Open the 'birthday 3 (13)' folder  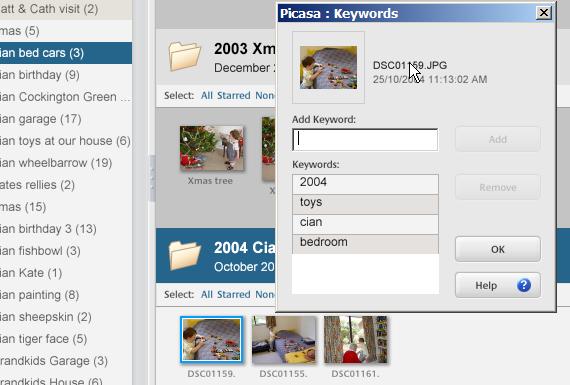point(66,229)
